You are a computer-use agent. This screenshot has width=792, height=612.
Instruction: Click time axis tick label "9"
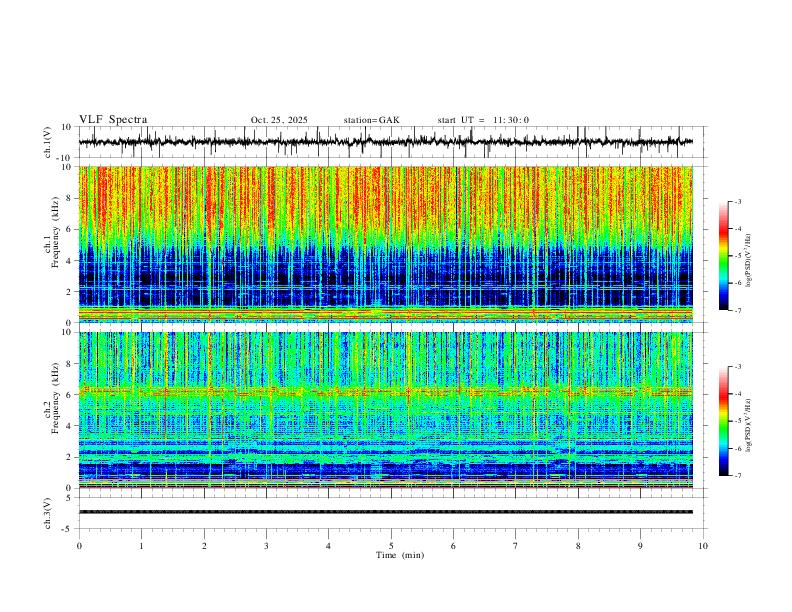coord(640,546)
